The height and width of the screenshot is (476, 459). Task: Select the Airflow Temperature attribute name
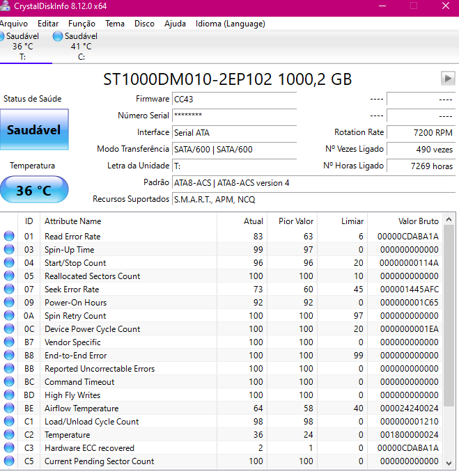pos(81,408)
